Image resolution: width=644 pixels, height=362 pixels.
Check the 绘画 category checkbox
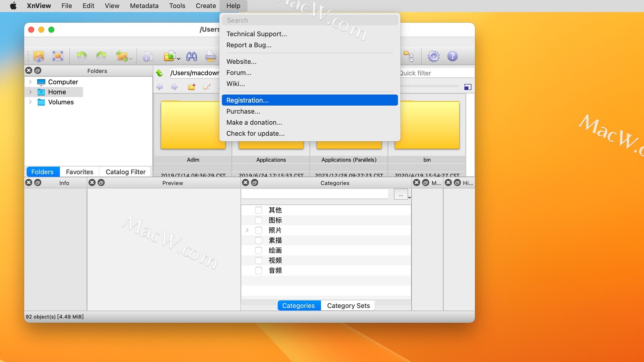coord(259,250)
